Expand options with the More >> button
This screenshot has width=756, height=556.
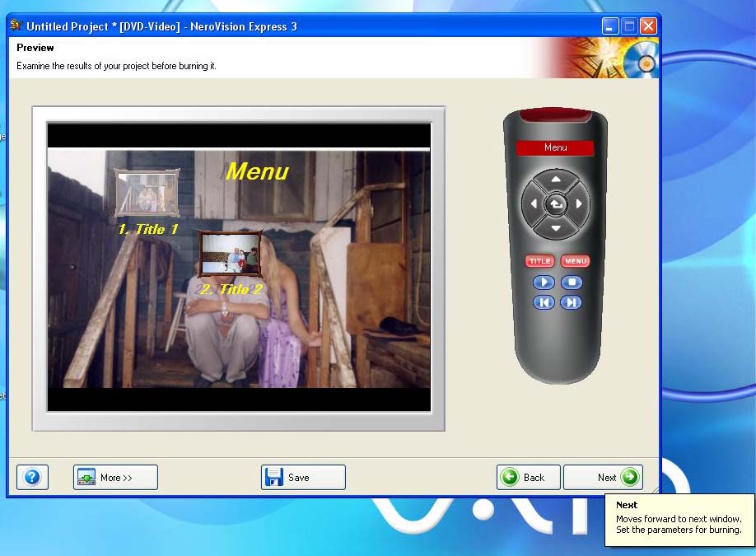pos(116,478)
